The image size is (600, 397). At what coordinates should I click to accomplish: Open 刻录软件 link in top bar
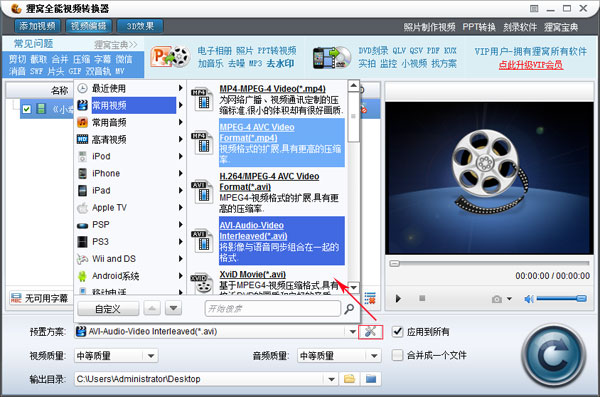[520, 27]
